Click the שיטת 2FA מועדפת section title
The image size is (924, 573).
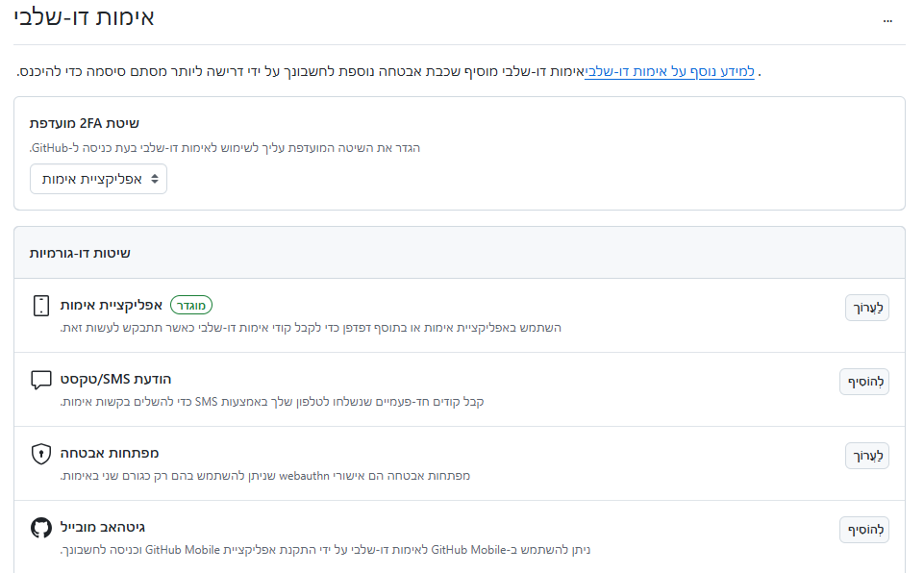(x=85, y=123)
